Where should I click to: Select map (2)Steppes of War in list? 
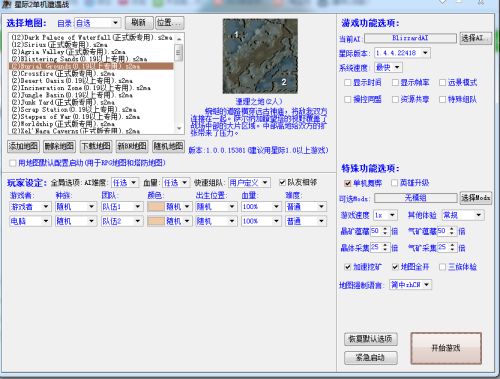pyautogui.click(x=91, y=117)
